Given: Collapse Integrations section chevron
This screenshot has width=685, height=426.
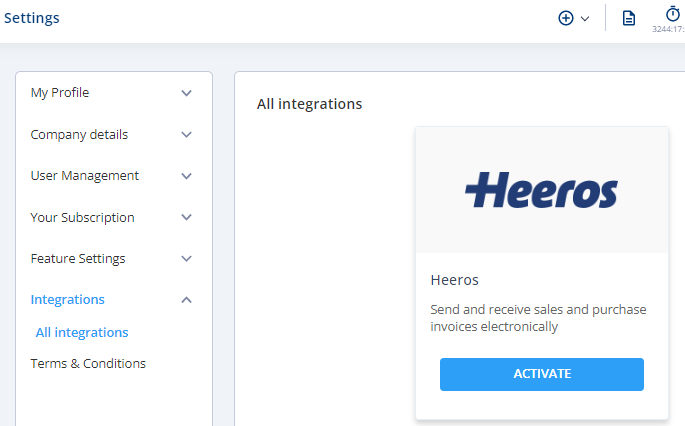Looking at the screenshot, I should point(187,300).
